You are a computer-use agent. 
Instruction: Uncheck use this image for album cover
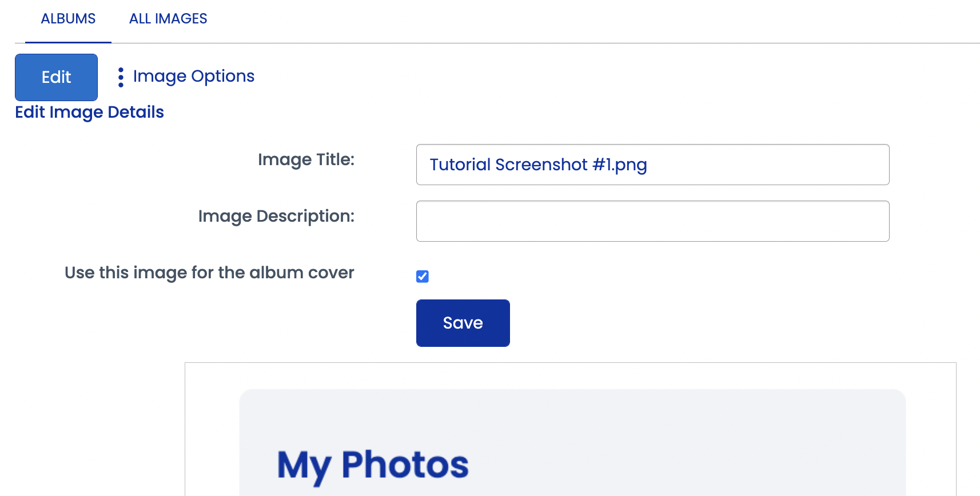tap(422, 276)
